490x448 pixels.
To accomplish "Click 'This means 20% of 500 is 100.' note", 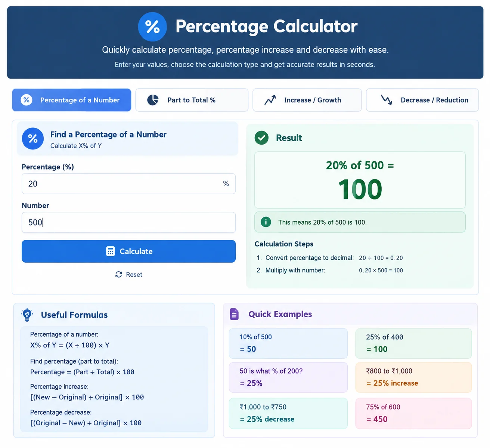I will pos(322,222).
